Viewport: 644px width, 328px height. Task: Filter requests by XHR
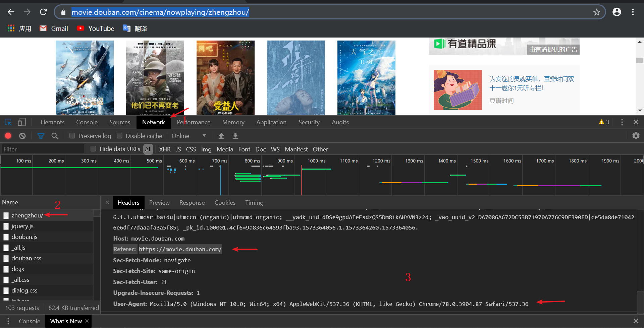pyautogui.click(x=165, y=149)
